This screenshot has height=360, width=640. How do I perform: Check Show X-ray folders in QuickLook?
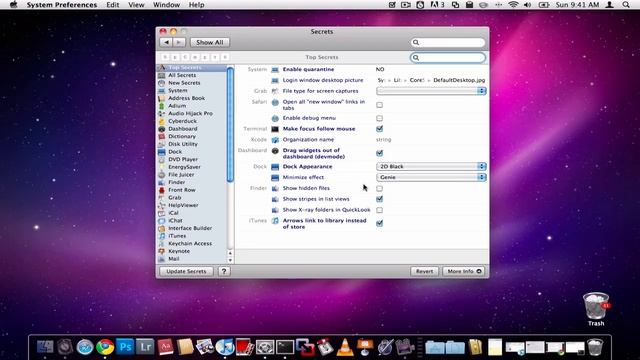380,210
